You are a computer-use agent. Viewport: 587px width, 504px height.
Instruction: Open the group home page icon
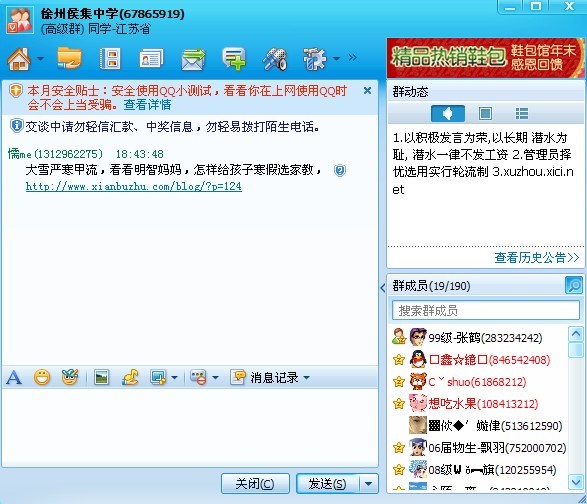(x=19, y=59)
